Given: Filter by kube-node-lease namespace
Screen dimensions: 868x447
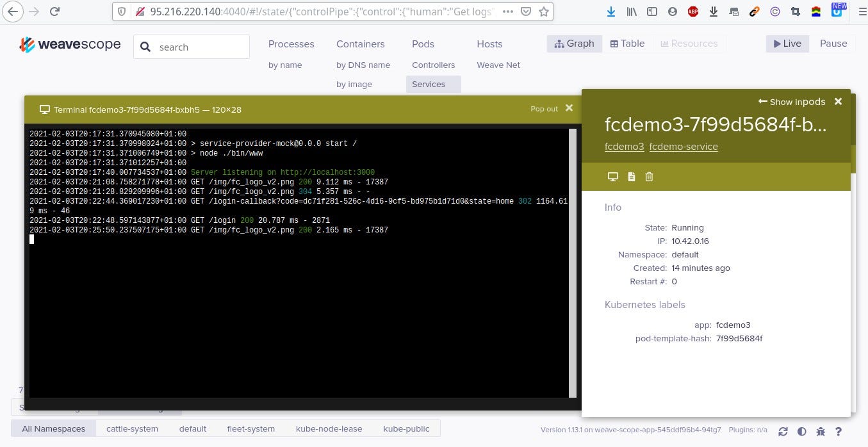Looking at the screenshot, I should coord(329,428).
